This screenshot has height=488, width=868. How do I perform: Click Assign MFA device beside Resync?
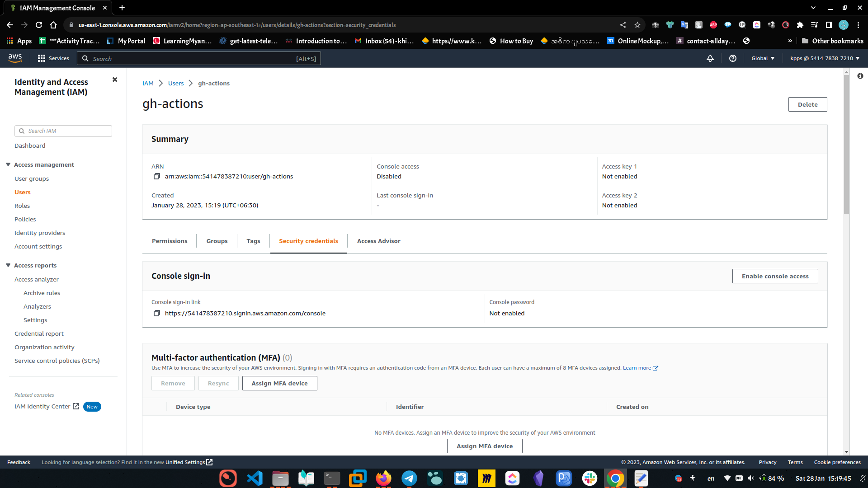point(279,383)
